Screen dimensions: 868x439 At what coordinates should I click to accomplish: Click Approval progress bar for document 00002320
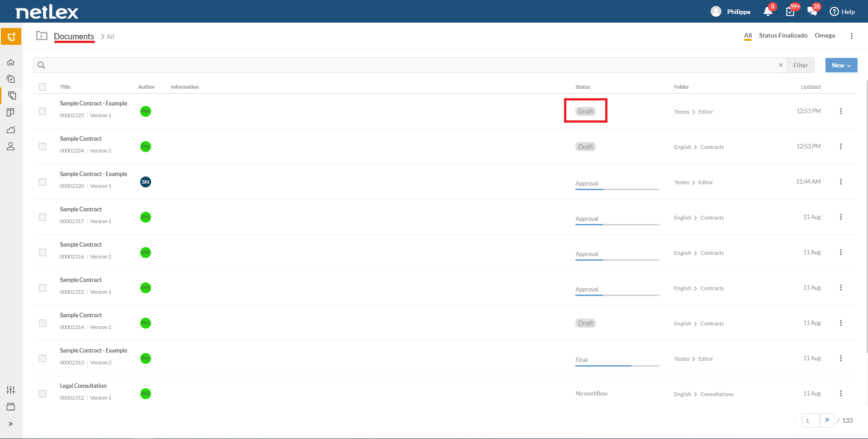[x=617, y=189]
